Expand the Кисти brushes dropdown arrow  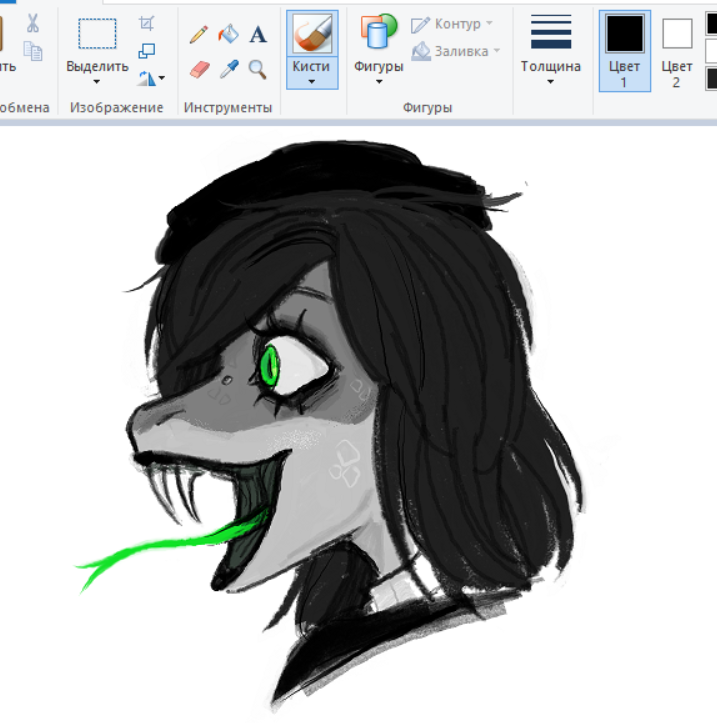point(312,82)
